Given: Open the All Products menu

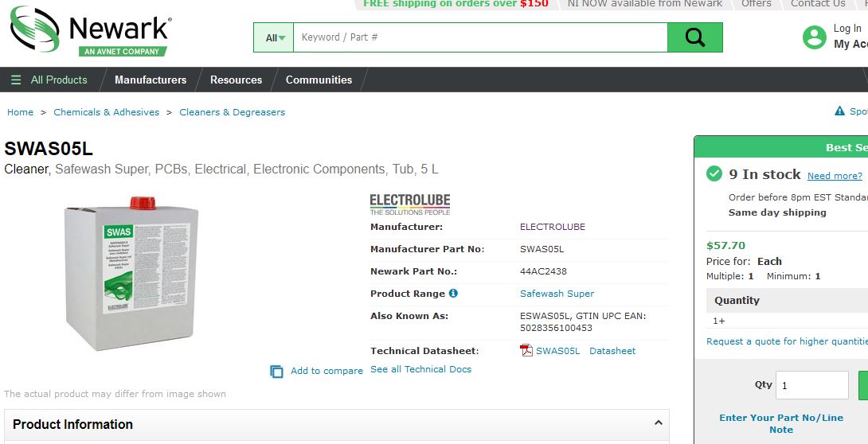Looking at the screenshot, I should pos(59,80).
